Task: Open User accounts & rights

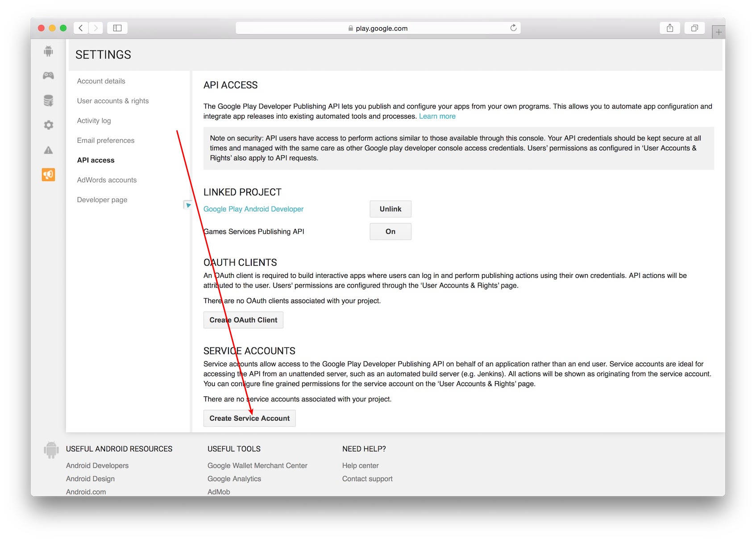Action: click(x=113, y=101)
